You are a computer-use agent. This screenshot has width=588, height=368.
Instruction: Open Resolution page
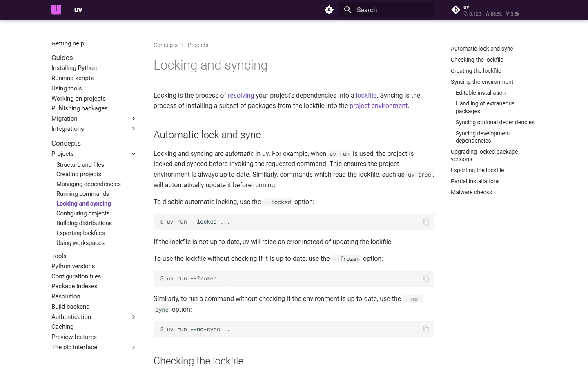(x=66, y=296)
